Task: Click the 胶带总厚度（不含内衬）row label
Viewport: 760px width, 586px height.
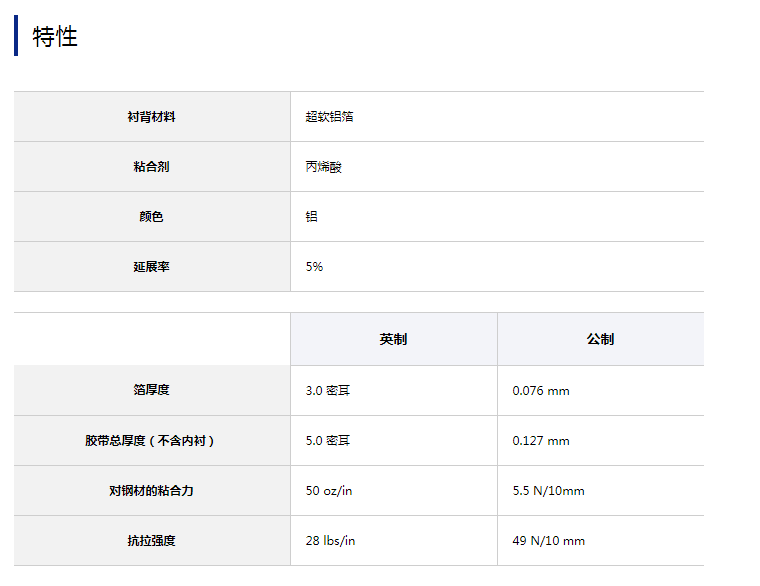Action: 152,441
